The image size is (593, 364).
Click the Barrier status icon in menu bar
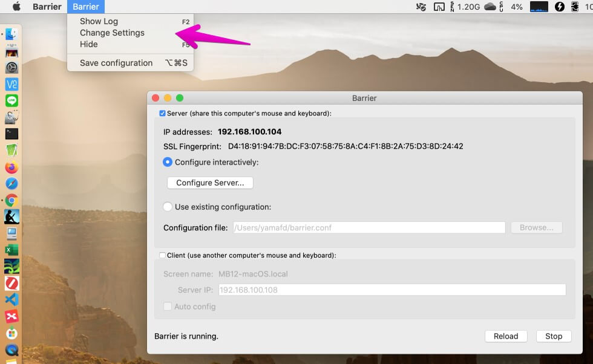coord(421,7)
